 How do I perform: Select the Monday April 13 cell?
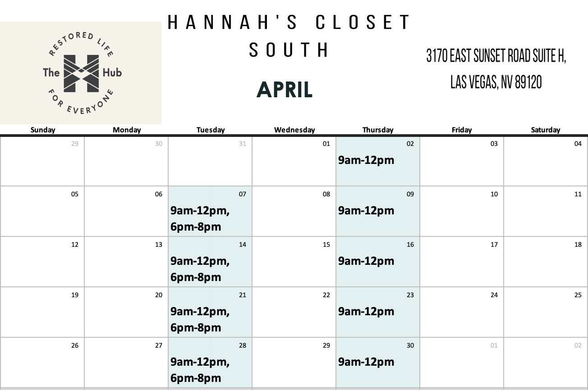click(126, 262)
